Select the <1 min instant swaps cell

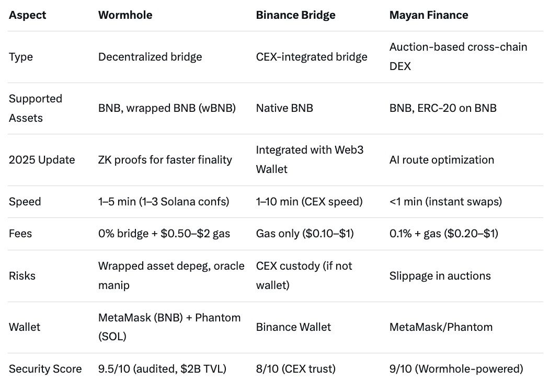click(x=445, y=202)
